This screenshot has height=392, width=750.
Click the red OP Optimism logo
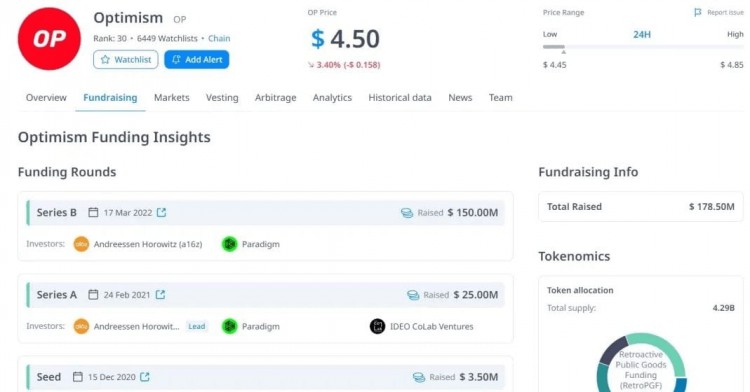point(49,39)
